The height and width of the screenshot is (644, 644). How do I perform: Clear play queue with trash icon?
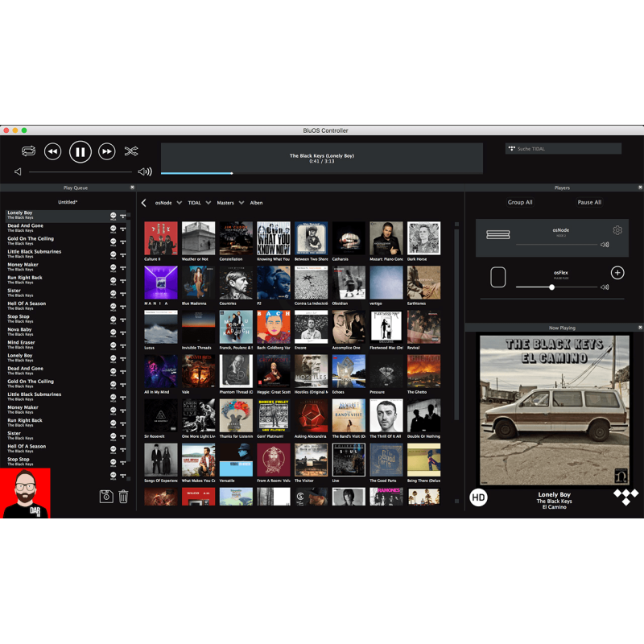[x=123, y=497]
